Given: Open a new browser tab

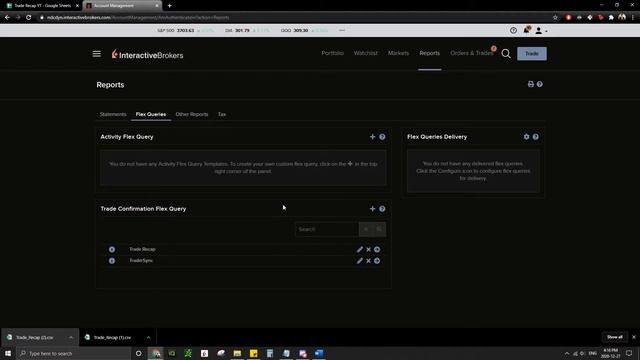Looking at the screenshot, I should pos(169,6).
